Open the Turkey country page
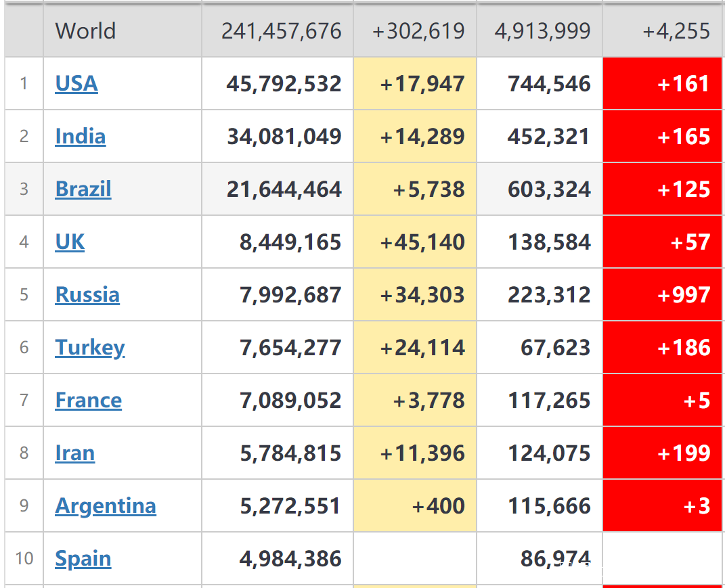The image size is (725, 588). click(x=90, y=348)
